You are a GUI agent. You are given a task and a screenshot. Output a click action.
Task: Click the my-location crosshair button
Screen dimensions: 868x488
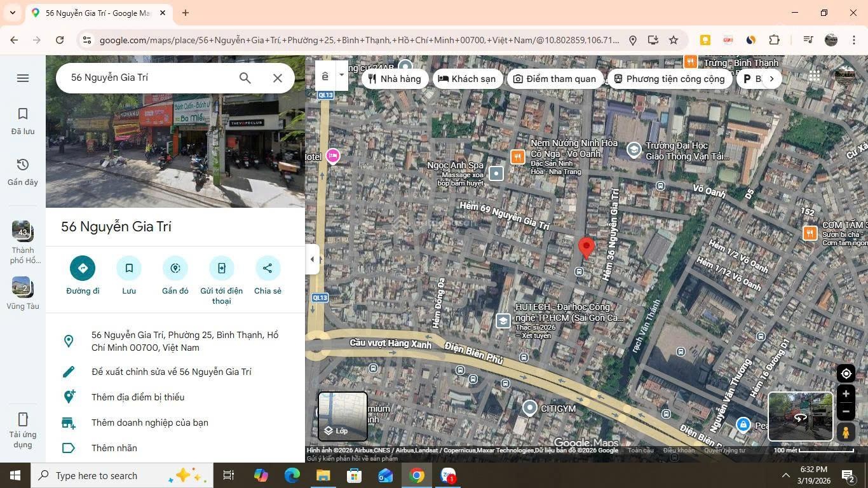(x=846, y=374)
